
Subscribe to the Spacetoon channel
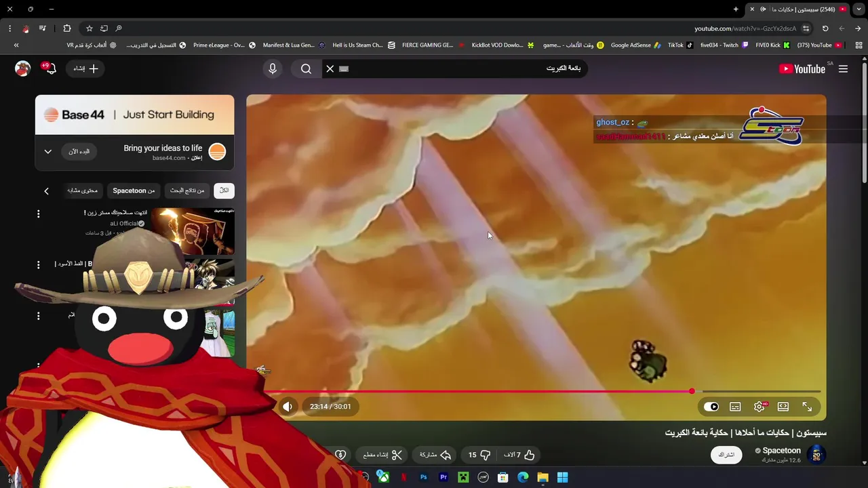726,455
